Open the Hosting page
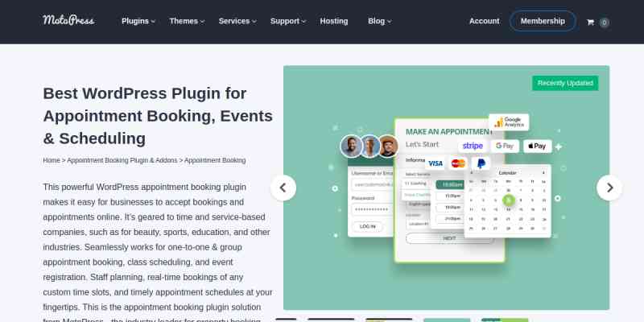644x322 pixels. coord(334,21)
